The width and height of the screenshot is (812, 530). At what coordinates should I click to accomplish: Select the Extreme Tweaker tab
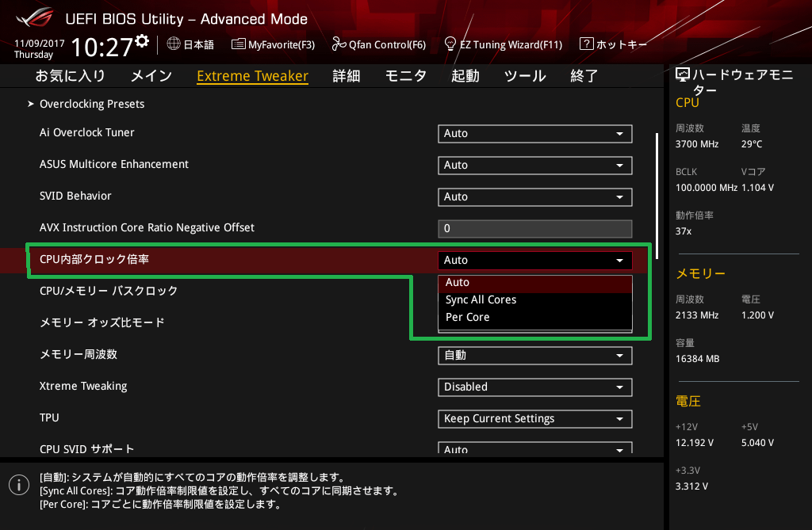click(253, 76)
